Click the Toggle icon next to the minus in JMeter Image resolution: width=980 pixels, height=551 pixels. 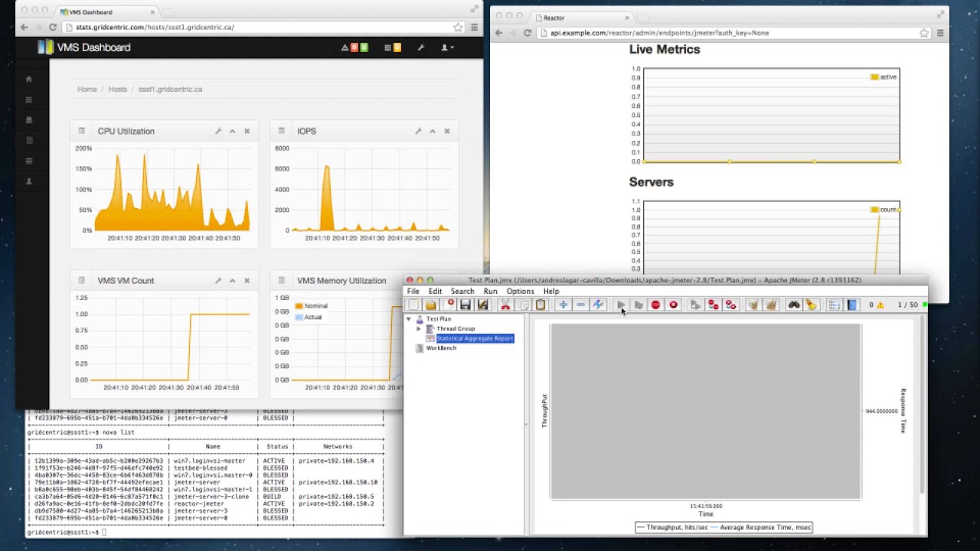598,305
